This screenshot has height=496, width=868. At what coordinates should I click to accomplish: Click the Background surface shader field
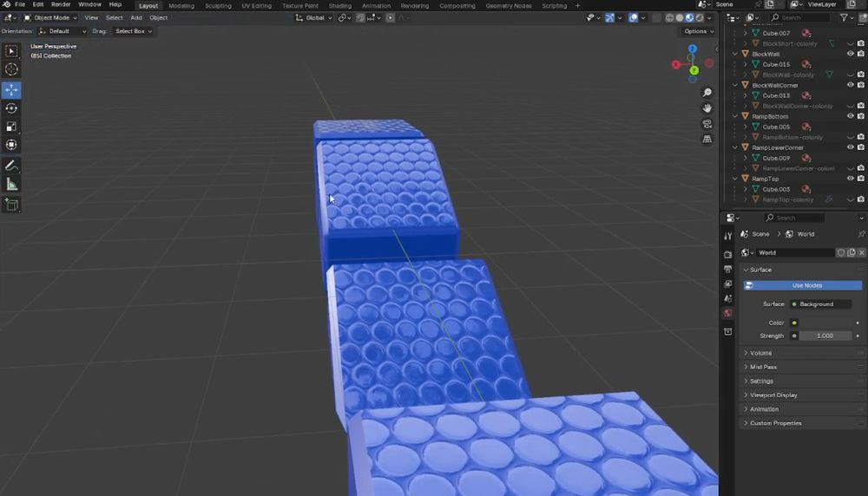pyautogui.click(x=820, y=304)
